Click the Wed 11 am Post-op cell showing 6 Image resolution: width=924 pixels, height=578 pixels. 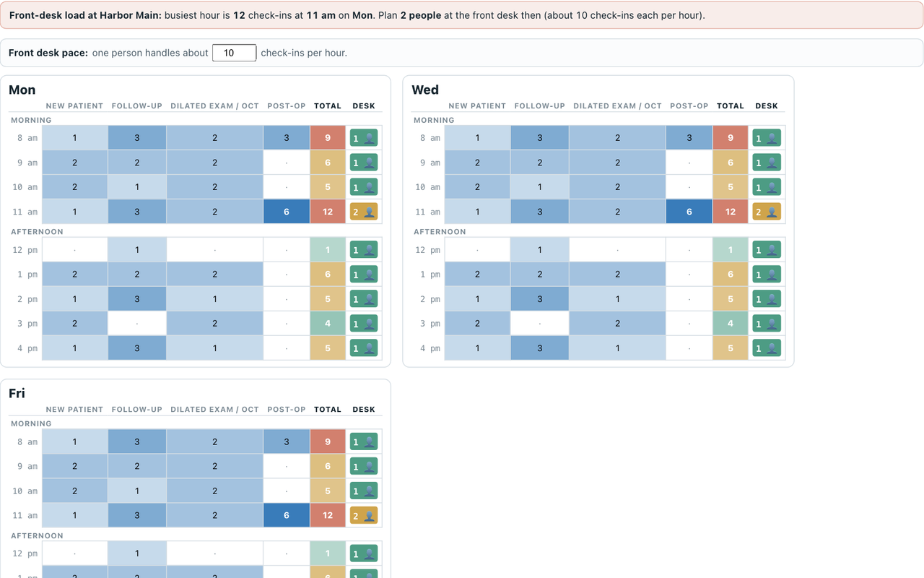pyautogui.click(x=689, y=212)
